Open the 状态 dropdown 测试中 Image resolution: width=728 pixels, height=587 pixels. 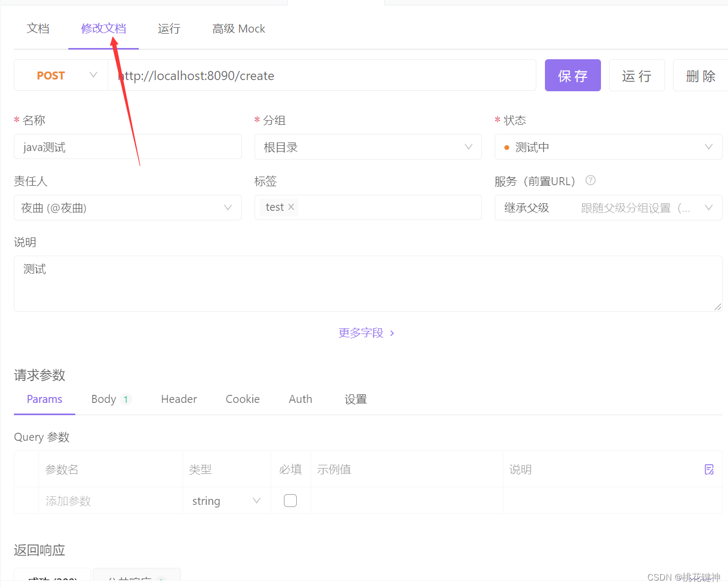coord(608,147)
